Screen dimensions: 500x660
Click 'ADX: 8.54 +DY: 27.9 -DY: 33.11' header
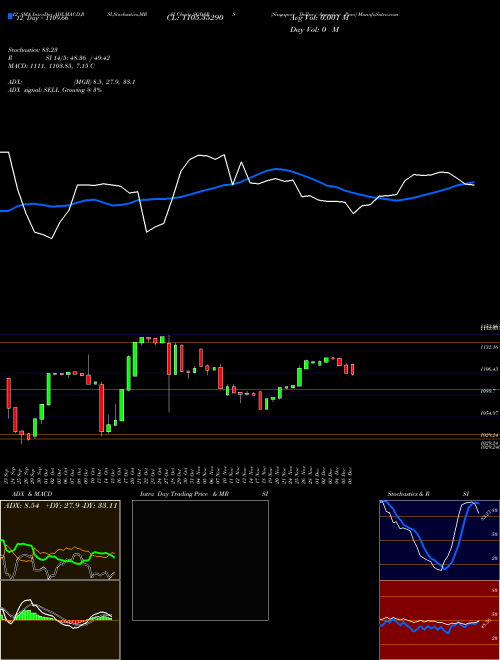click(61, 505)
